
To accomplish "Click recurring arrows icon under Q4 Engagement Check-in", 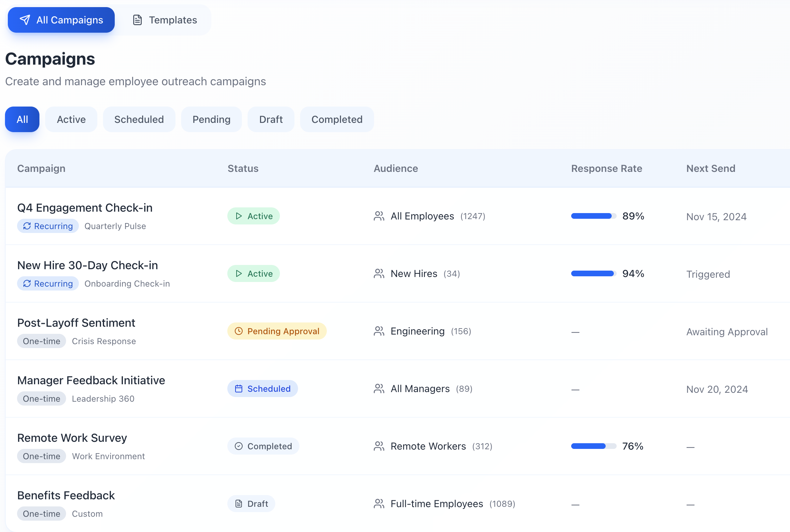I will [x=27, y=226].
